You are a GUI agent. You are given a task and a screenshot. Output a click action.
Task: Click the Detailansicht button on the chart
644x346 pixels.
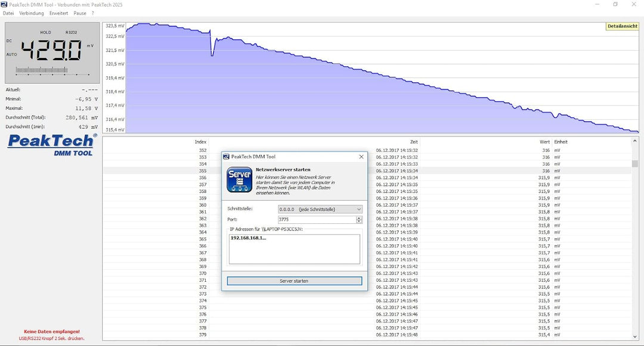(622, 27)
